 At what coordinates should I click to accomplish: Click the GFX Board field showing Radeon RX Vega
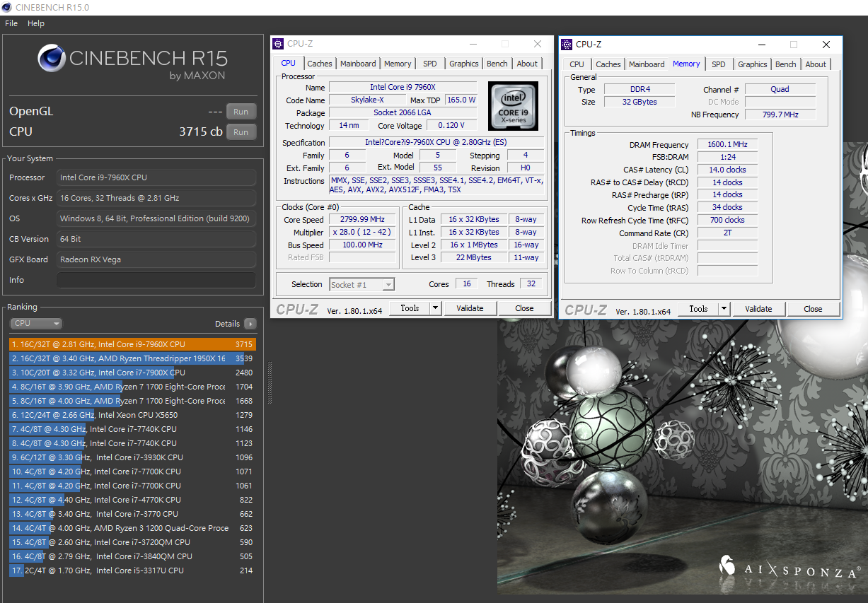pos(156,259)
